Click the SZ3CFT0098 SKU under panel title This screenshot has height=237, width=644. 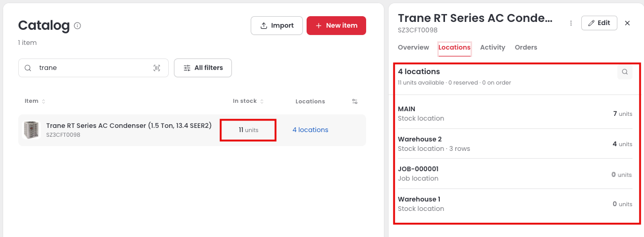tap(417, 30)
